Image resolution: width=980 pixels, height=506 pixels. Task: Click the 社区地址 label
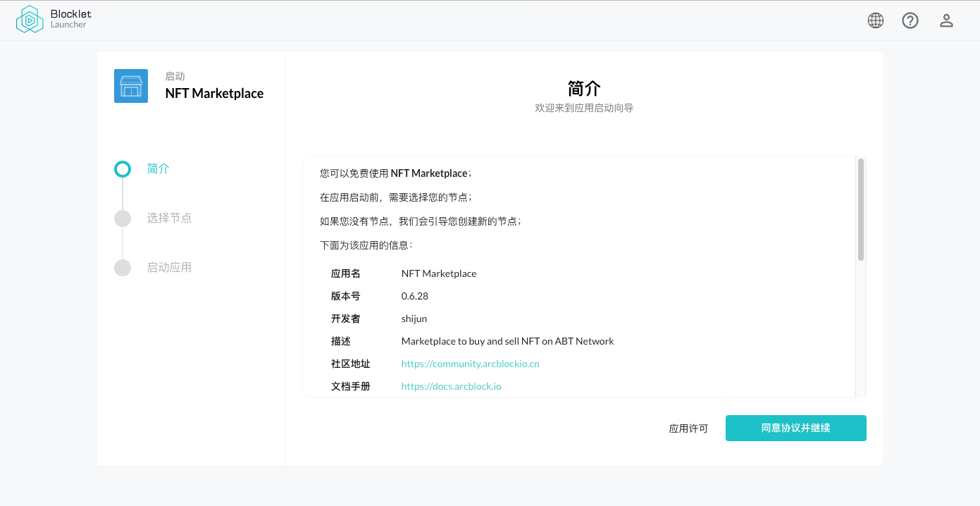[x=351, y=364]
